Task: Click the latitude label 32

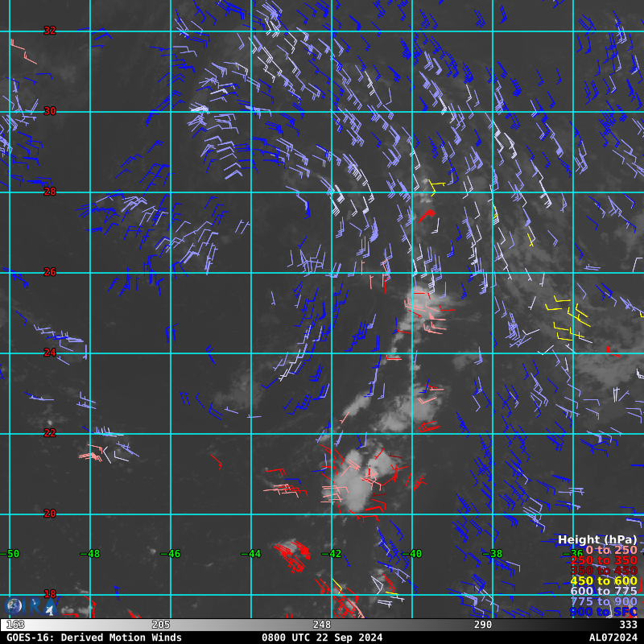Action: coord(50,31)
